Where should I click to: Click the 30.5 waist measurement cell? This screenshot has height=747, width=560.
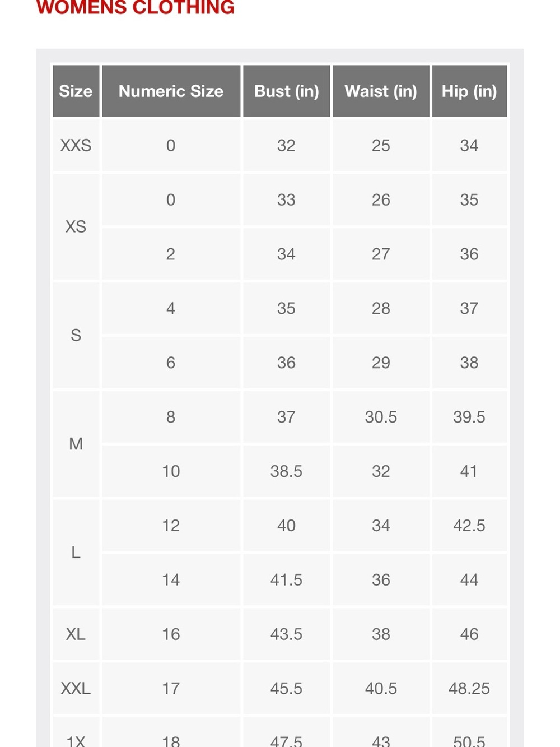381,417
